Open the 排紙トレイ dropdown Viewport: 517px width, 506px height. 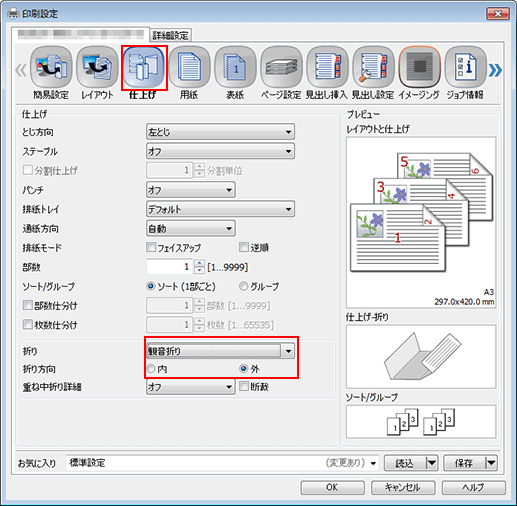click(x=220, y=209)
